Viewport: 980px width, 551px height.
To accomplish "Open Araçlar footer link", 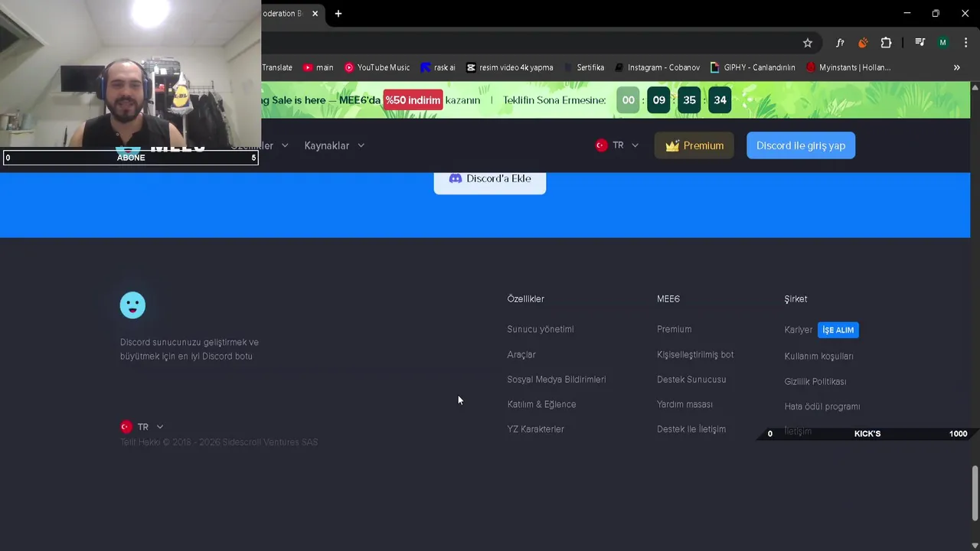I will pos(521,354).
